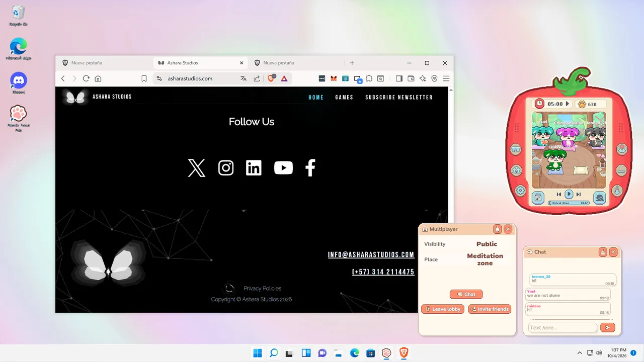This screenshot has width=644, height=362.
Task: Open the Instagram social icon
Action: point(226,168)
